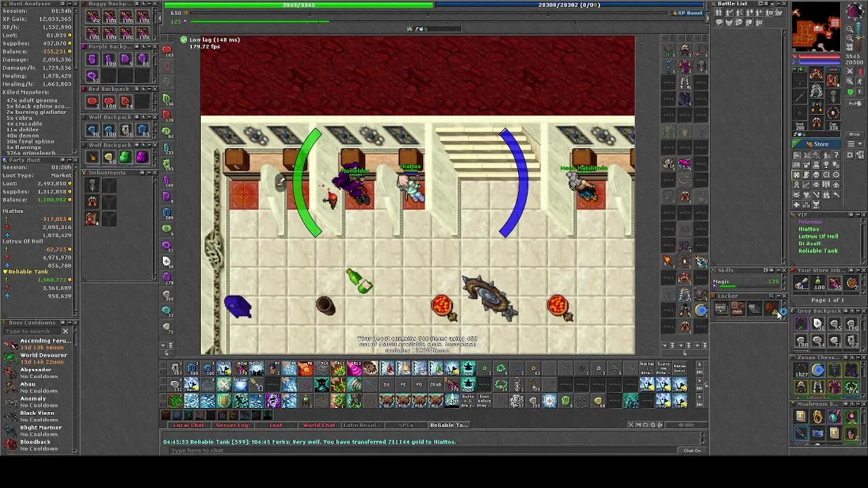The height and width of the screenshot is (488, 868).
Task: Click the upper magnifier beside the minimap
Action: (850, 29)
